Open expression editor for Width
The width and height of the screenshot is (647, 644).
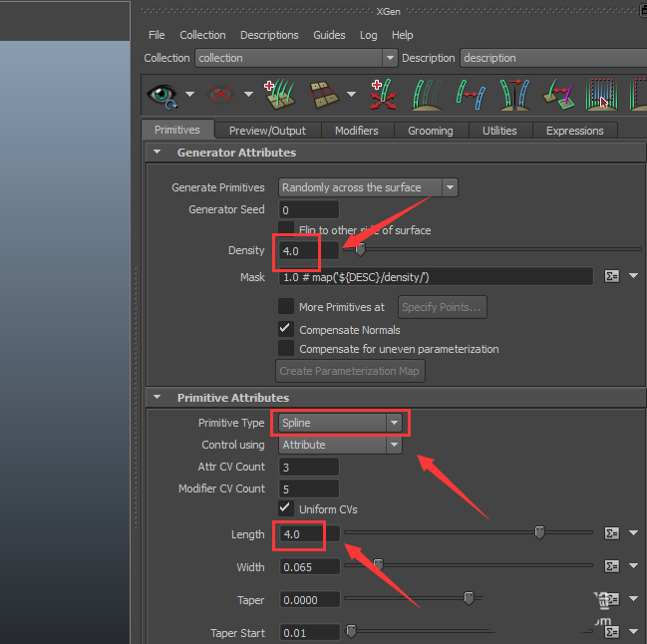tap(611, 566)
